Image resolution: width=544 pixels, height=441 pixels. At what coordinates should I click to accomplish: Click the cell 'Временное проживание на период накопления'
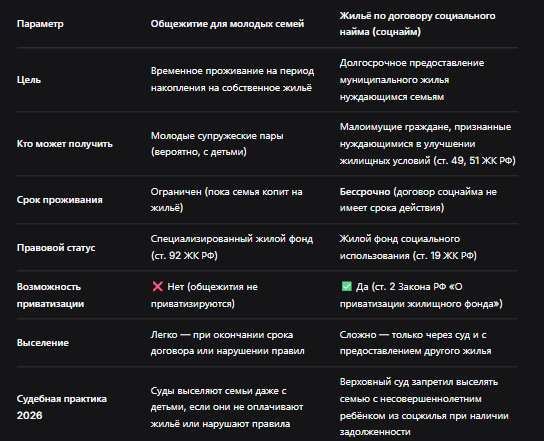tap(232, 79)
